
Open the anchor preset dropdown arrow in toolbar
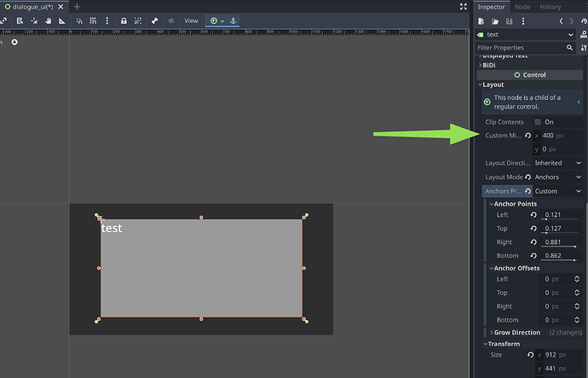(x=222, y=21)
